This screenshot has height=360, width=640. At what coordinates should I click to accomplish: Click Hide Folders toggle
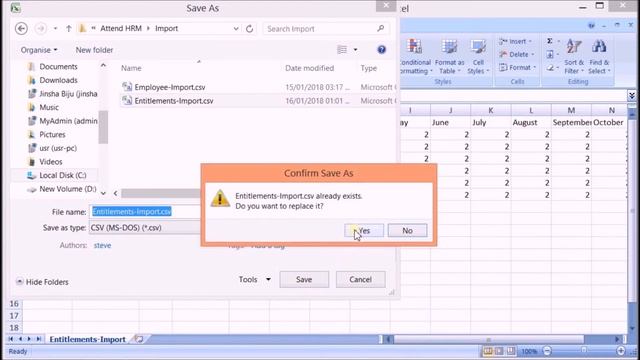[x=42, y=282]
